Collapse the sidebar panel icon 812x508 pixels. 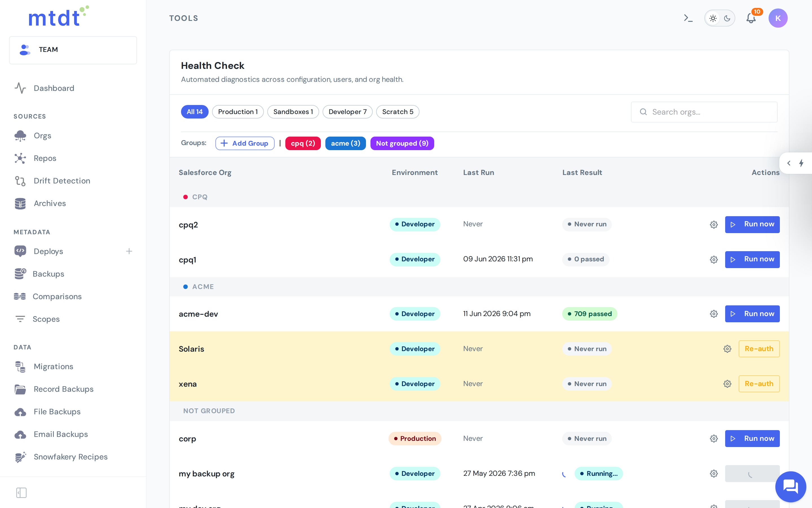[x=21, y=492]
